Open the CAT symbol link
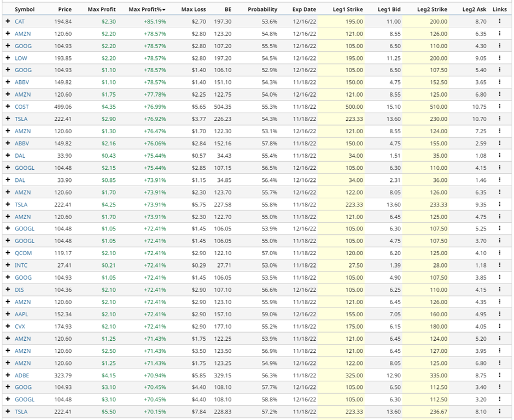 pyautogui.click(x=20, y=22)
